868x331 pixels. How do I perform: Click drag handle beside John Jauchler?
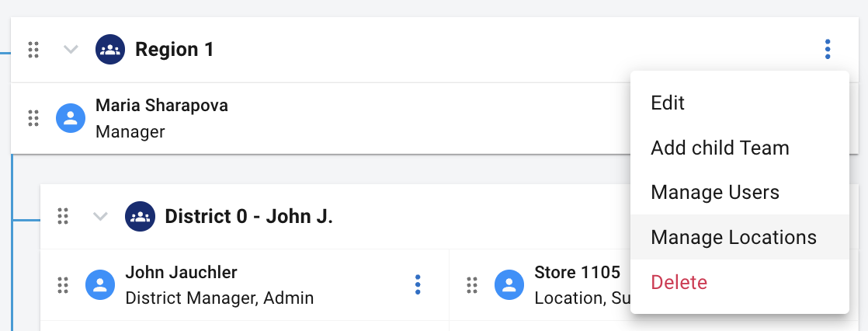tap(63, 285)
